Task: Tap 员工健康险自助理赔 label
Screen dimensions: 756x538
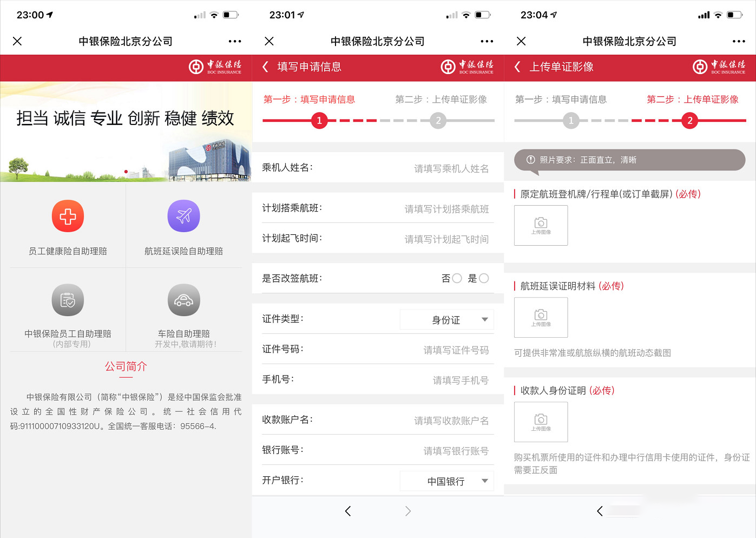Action: tap(68, 251)
